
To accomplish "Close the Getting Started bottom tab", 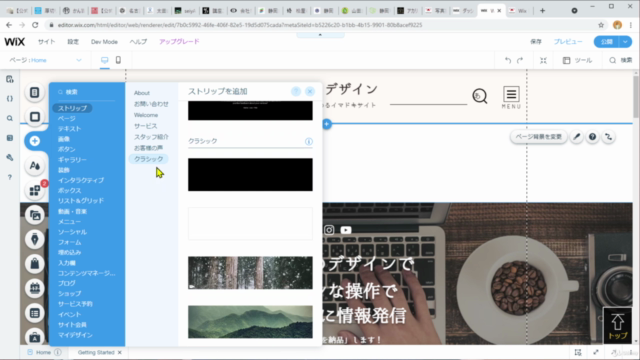I will point(120,352).
